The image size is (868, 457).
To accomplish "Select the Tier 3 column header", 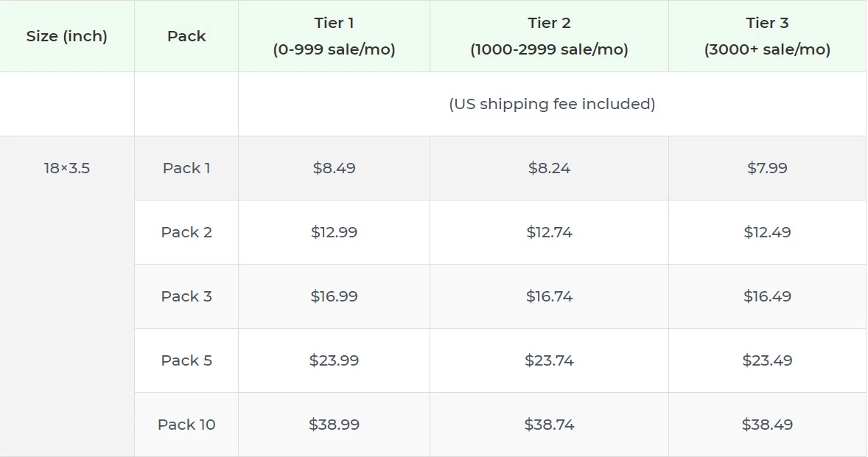I will (767, 36).
